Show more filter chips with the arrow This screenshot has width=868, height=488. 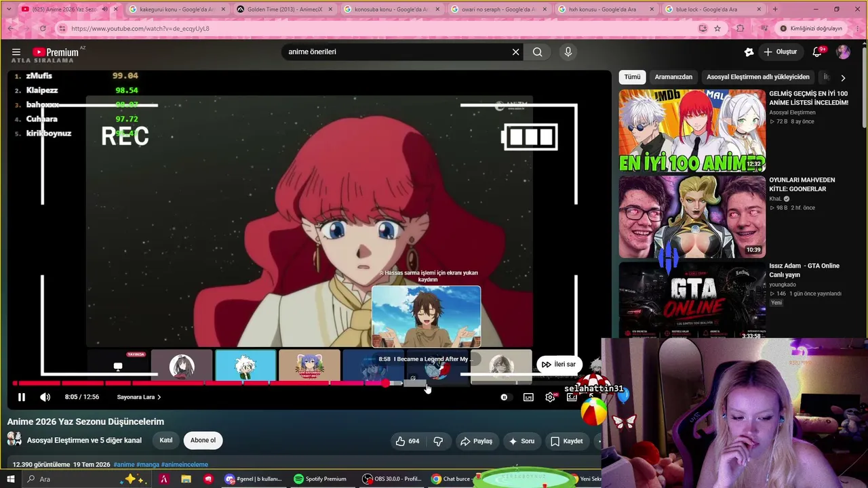click(x=843, y=78)
